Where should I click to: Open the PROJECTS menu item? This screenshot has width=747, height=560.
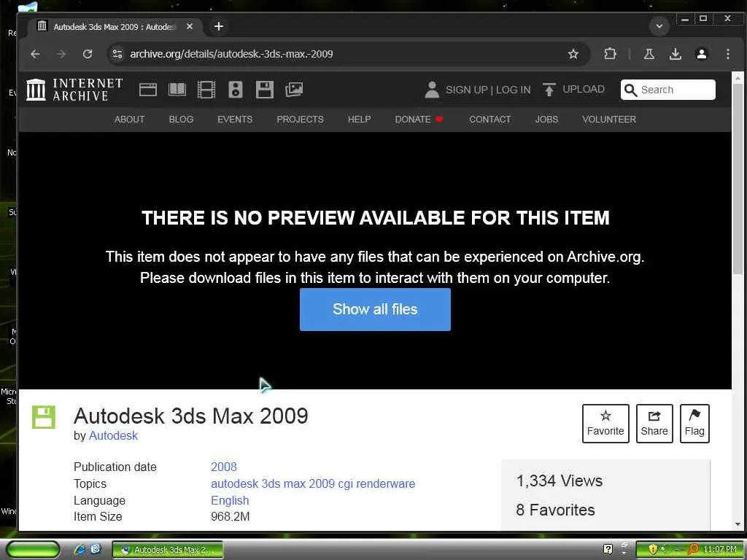tap(300, 120)
